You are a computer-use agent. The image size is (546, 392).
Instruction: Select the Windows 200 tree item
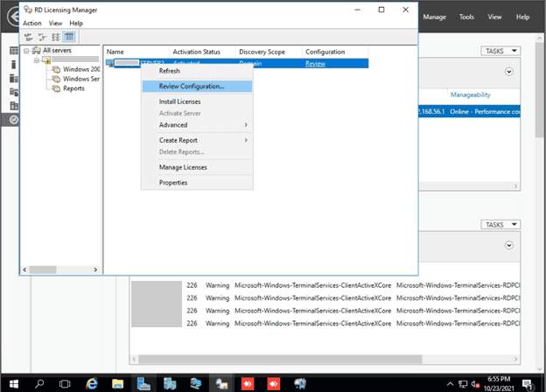pyautogui.click(x=81, y=69)
